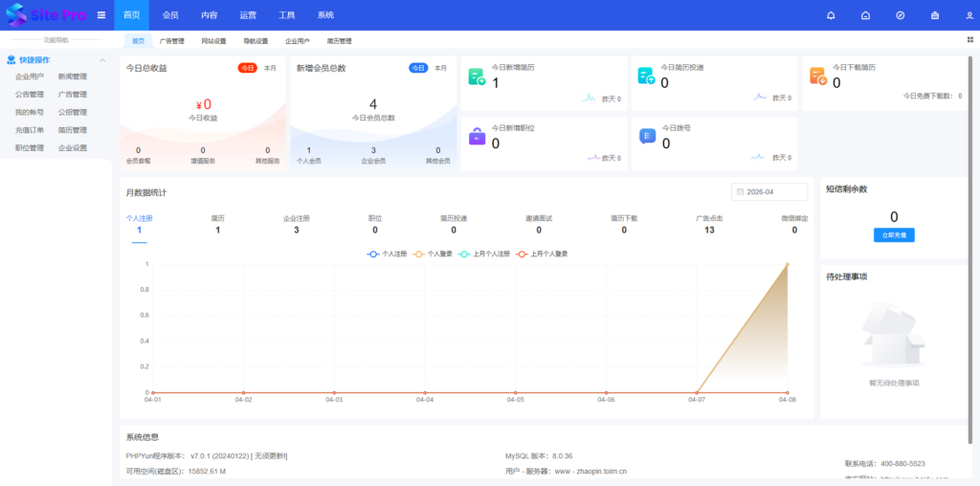
Task: Open 充值订单 in sidebar shortcuts
Action: click(x=30, y=130)
